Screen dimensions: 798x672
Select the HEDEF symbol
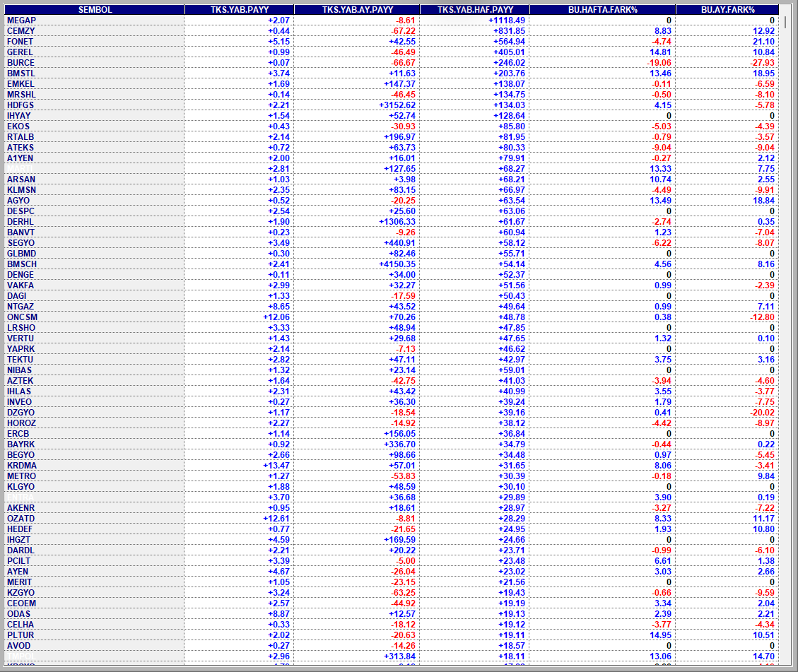click(x=19, y=529)
